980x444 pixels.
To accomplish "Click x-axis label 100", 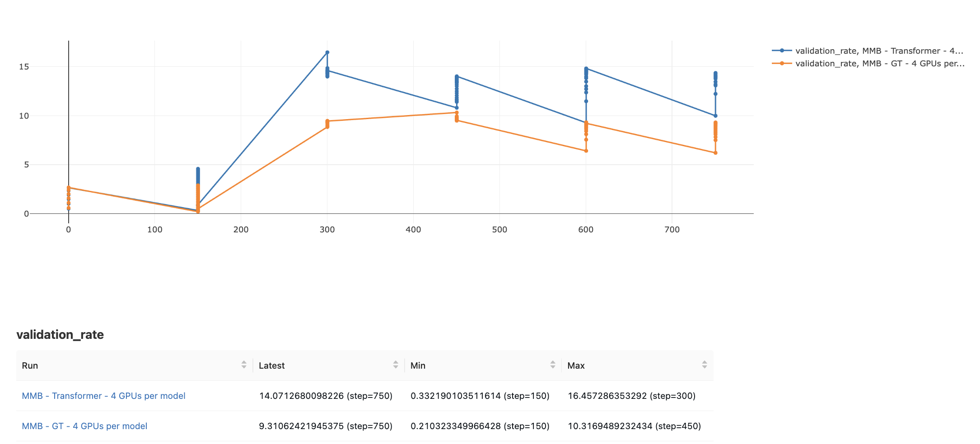I will (x=154, y=229).
